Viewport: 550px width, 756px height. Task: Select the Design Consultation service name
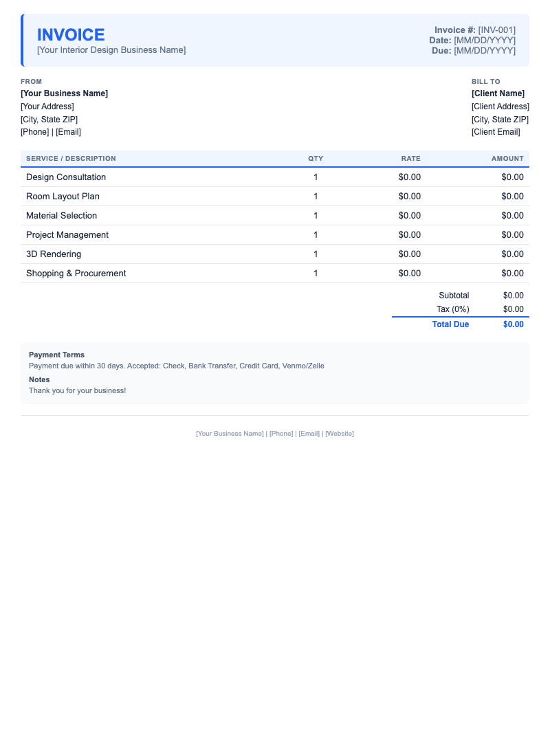(66, 177)
